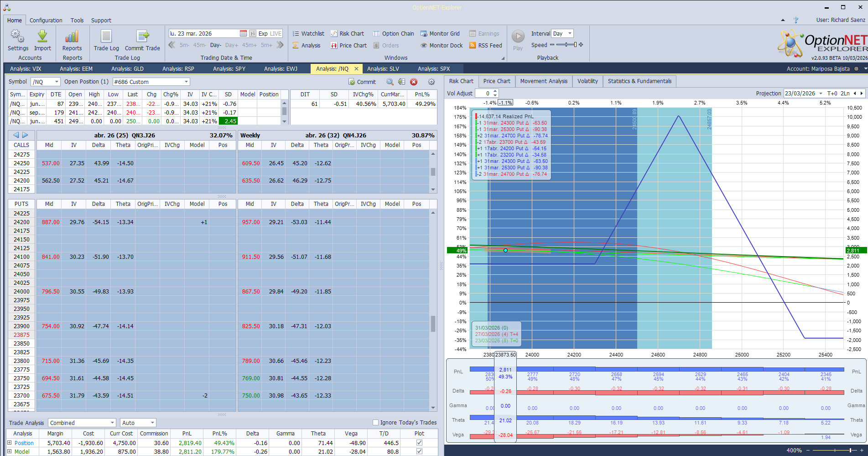Toggle the LIVE mode button
This screenshot has width=868, height=456.
click(x=275, y=33)
